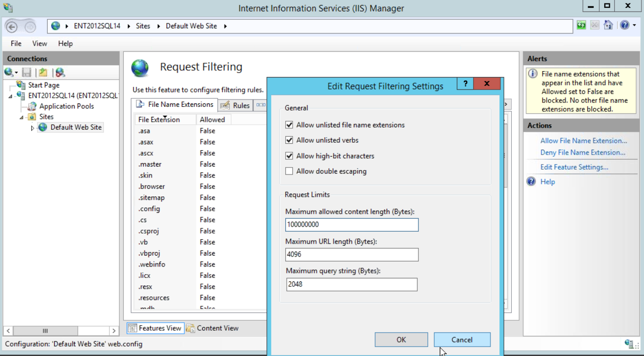Click the dialog's question mark help icon

click(465, 84)
